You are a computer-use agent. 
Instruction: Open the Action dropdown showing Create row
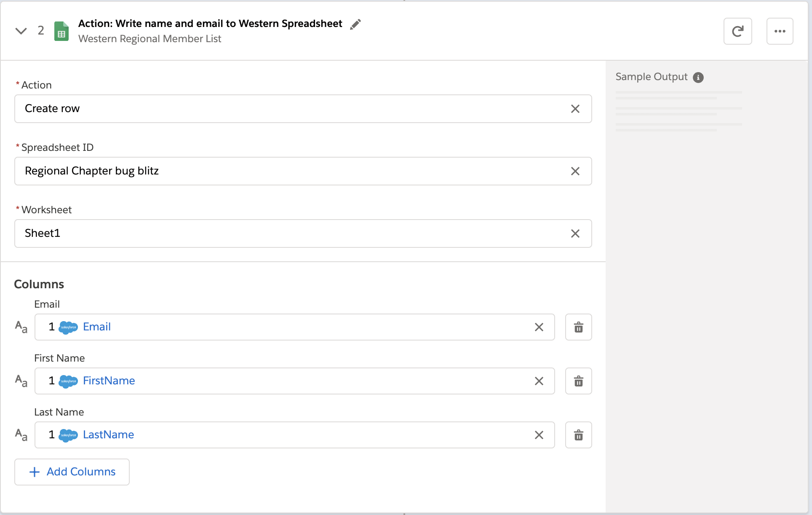295,109
